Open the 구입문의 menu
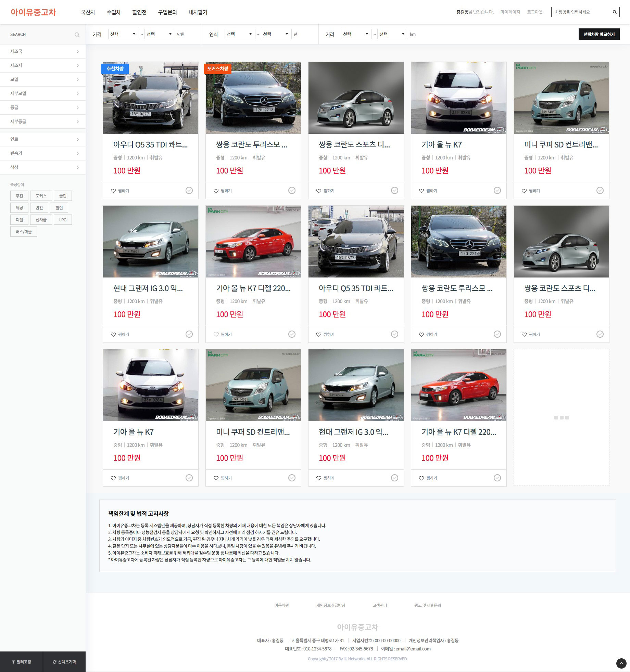Screen dimensions: 630x672 (x=167, y=12)
